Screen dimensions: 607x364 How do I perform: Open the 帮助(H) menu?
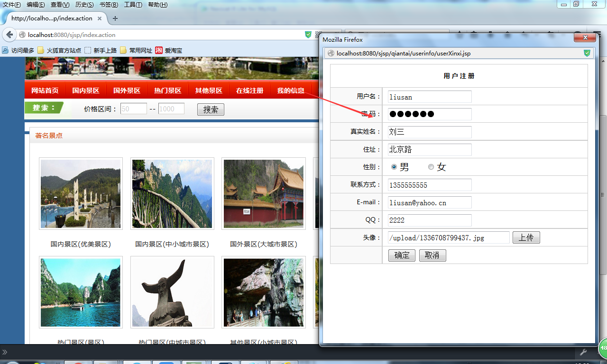click(x=157, y=5)
